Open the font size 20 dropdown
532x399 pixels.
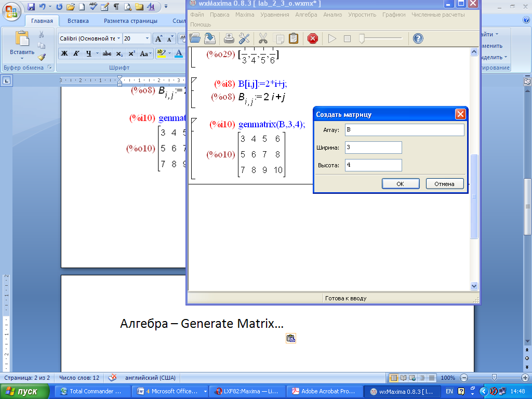tap(147, 38)
